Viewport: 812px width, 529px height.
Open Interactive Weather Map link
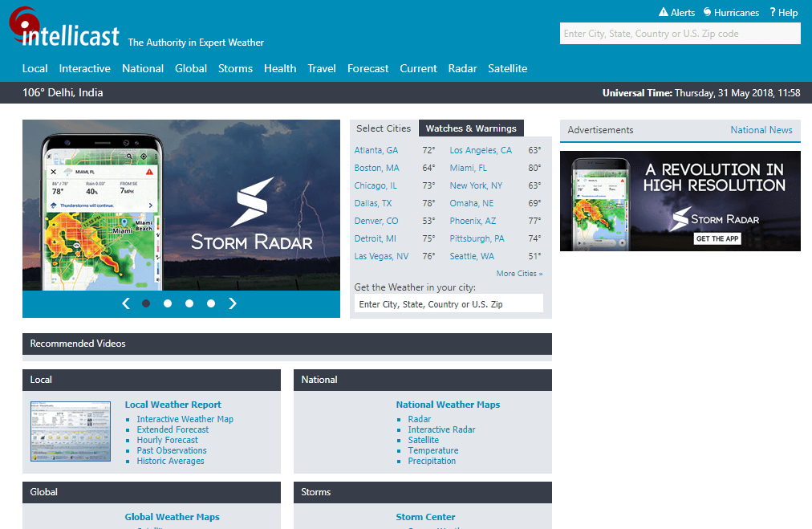pyautogui.click(x=185, y=419)
